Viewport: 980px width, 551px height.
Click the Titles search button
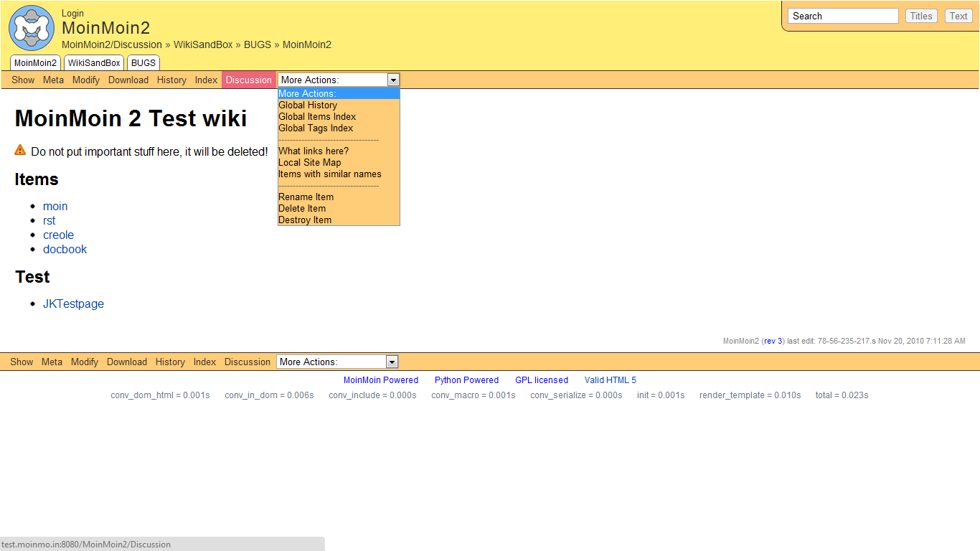[x=921, y=16]
